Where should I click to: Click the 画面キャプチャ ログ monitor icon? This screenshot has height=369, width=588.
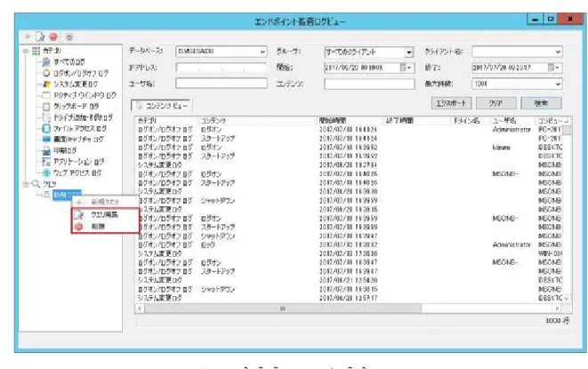click(46, 139)
